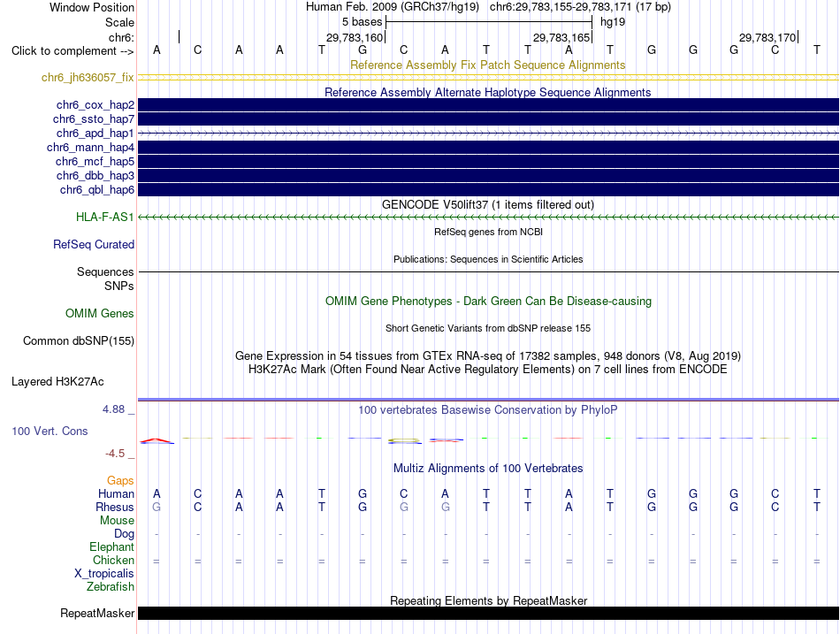Screen dimensions: 840x634
Task: Select the Common dbSNP(155) label
Action: [79, 340]
